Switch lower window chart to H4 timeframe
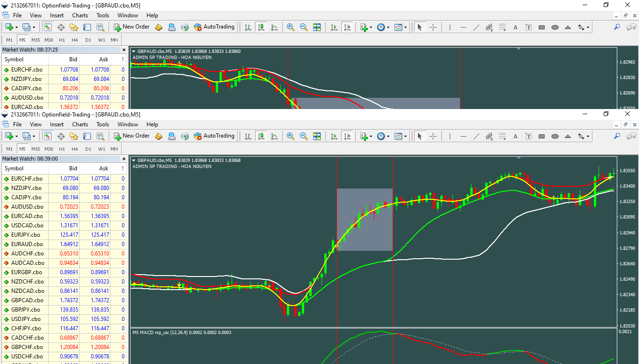Image resolution: width=643 pixels, height=364 pixels. tap(75, 149)
